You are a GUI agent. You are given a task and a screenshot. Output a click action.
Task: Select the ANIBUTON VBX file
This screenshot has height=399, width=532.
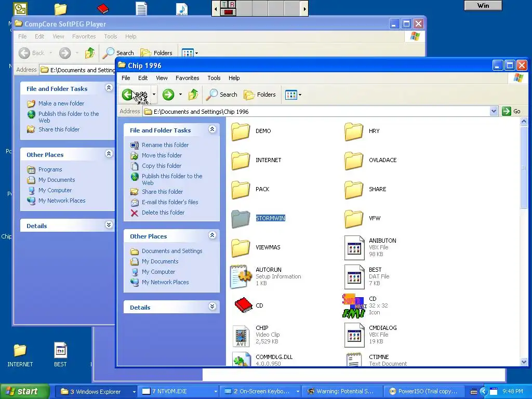(x=370, y=248)
